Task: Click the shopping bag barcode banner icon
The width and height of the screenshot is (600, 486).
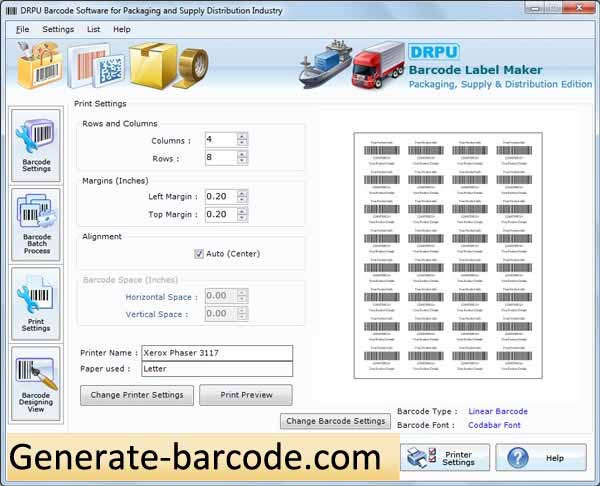Action: point(38,65)
